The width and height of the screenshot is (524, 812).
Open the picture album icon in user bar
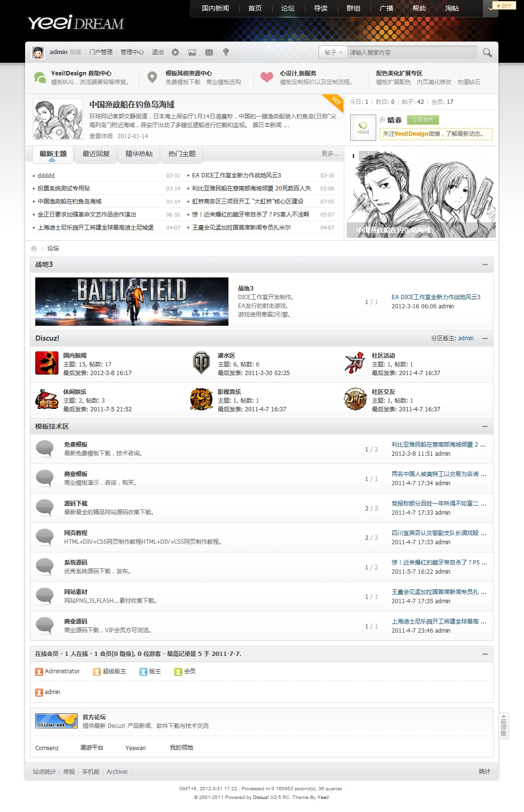click(192, 52)
